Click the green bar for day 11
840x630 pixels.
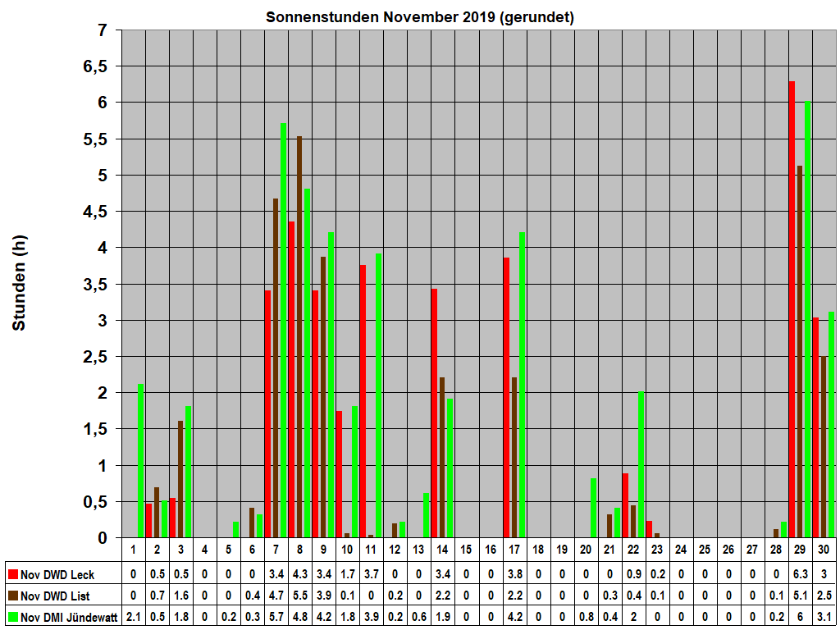click(x=379, y=396)
